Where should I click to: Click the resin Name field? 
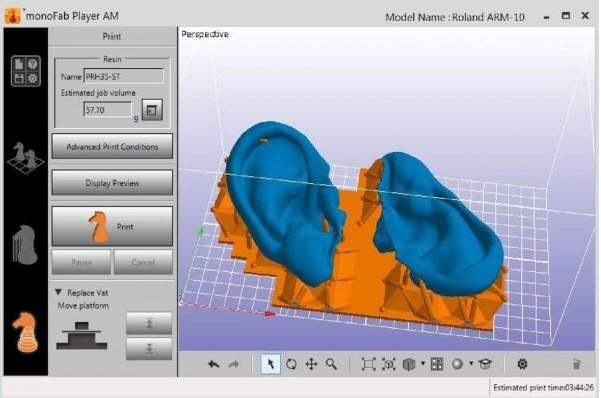point(123,76)
